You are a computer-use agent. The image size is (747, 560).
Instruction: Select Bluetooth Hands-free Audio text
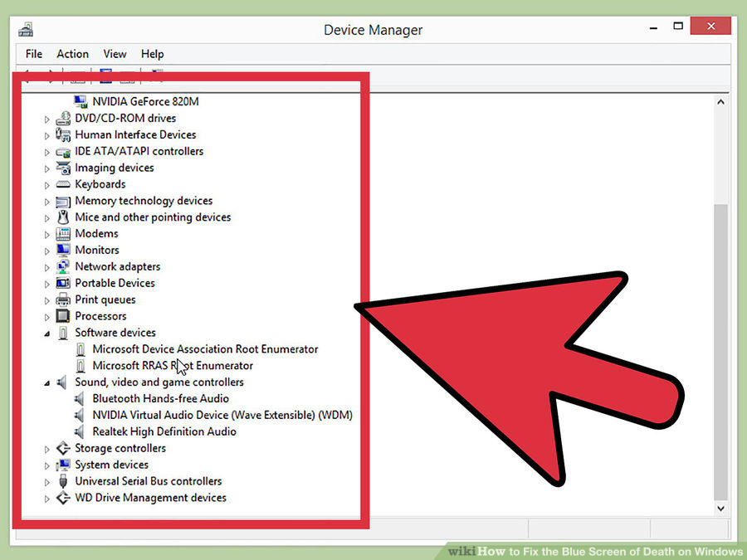160,398
